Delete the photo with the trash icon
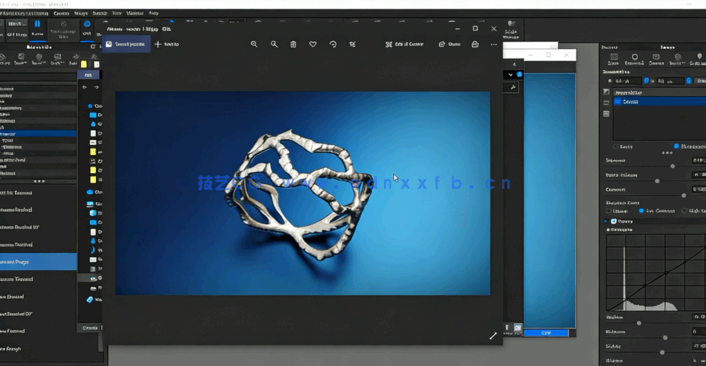 293,44
